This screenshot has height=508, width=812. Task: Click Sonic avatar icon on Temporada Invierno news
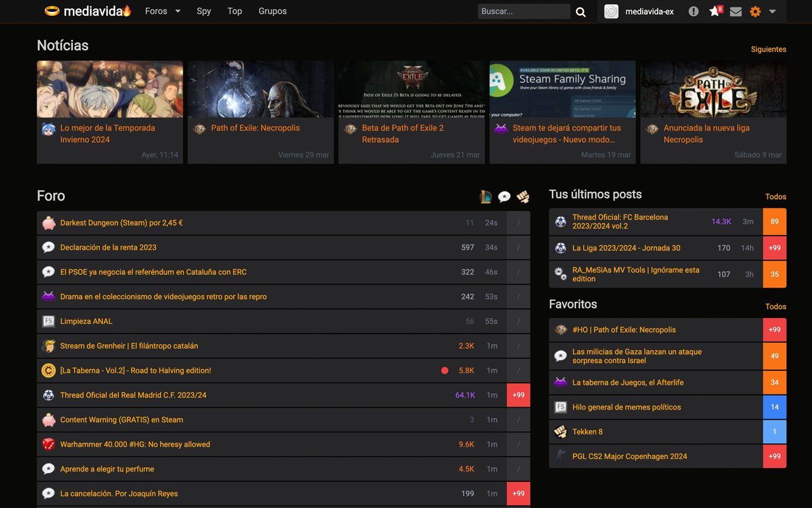tap(48, 130)
